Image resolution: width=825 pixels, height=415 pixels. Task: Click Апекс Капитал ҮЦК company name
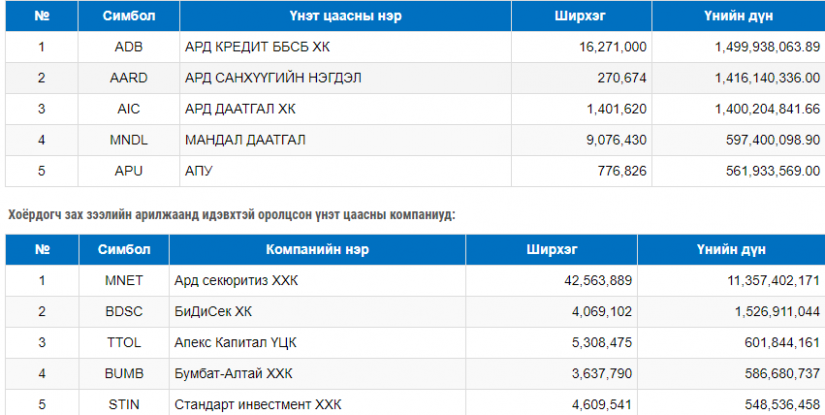(235, 342)
